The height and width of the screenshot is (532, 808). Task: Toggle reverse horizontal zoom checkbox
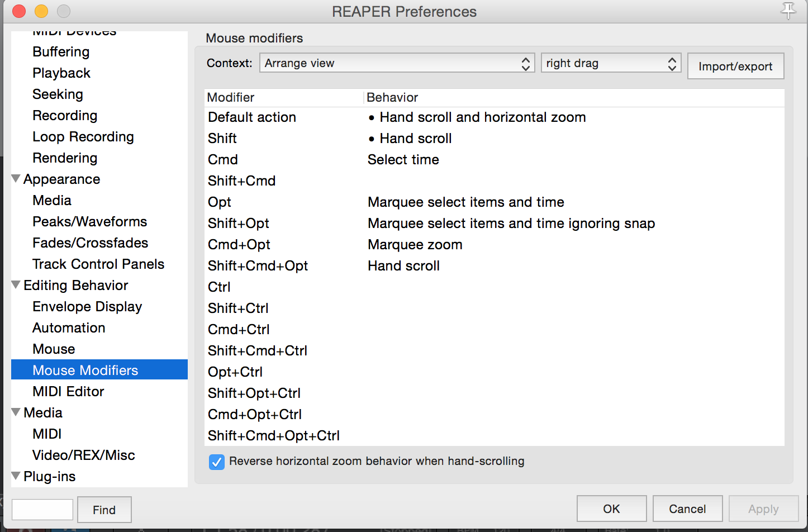coord(216,462)
